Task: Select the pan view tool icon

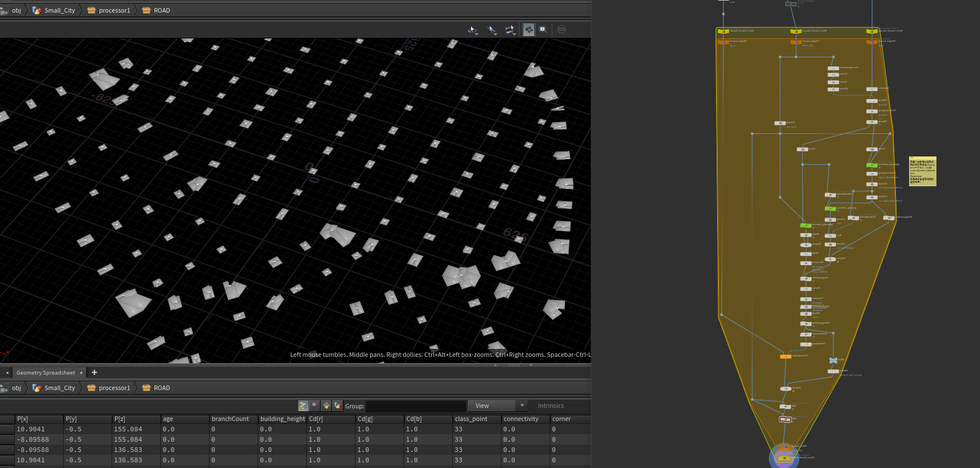Action: tap(491, 29)
